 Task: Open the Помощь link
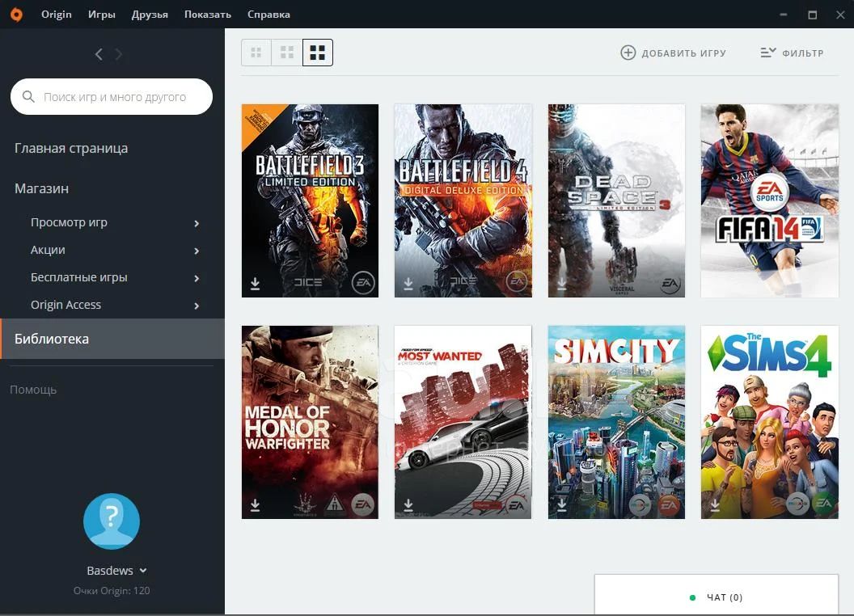pos(33,390)
